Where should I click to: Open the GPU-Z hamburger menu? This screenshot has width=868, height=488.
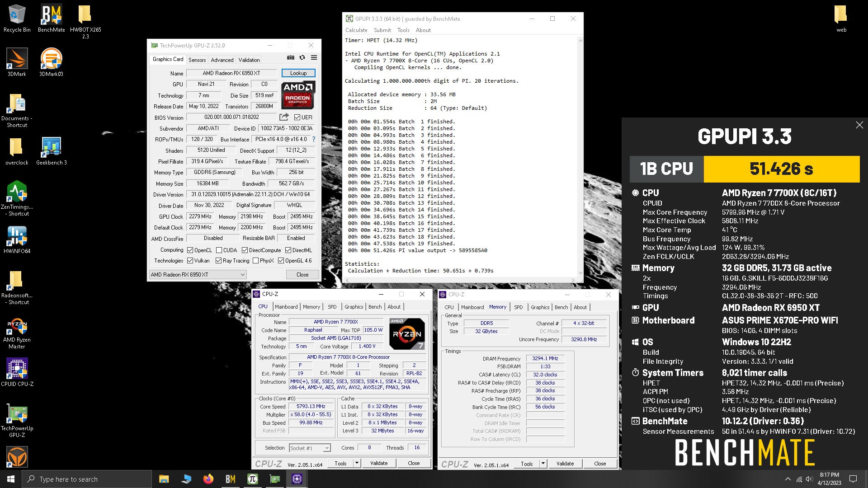[x=314, y=58]
